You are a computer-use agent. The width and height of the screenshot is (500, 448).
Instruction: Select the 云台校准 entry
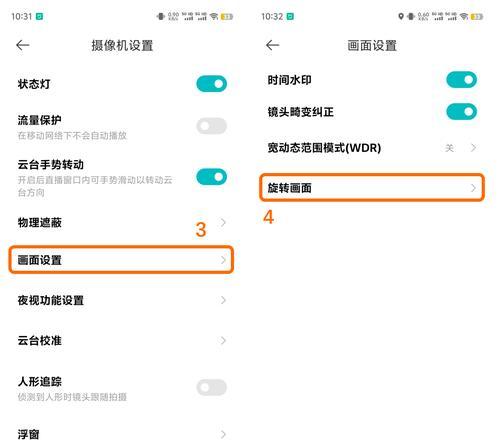(121, 341)
